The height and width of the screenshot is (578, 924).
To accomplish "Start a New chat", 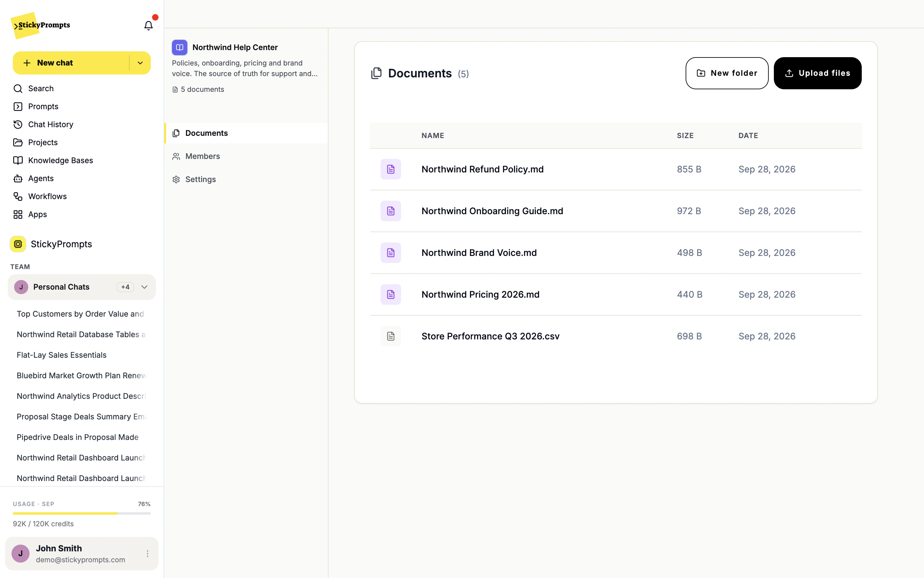I will pos(71,63).
